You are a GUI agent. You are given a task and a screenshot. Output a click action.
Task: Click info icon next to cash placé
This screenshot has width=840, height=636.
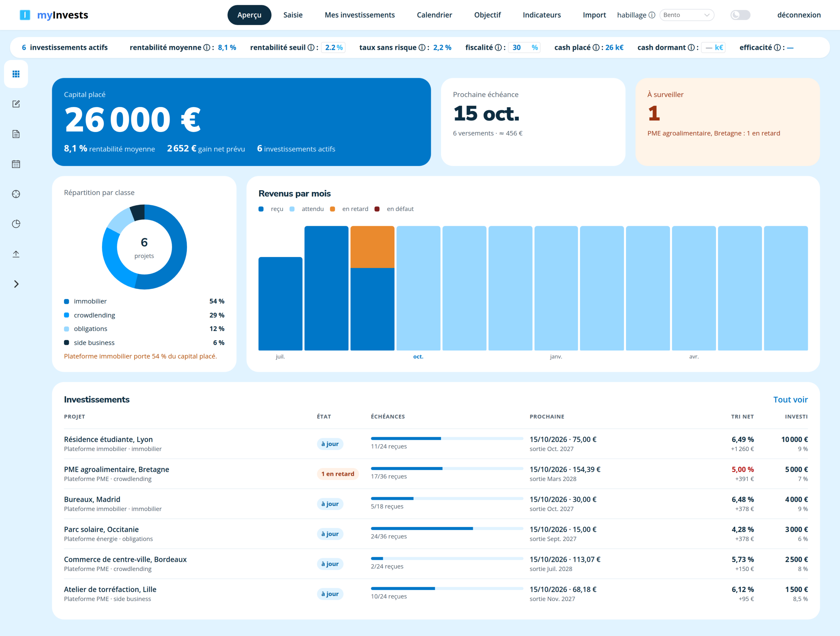coord(596,48)
